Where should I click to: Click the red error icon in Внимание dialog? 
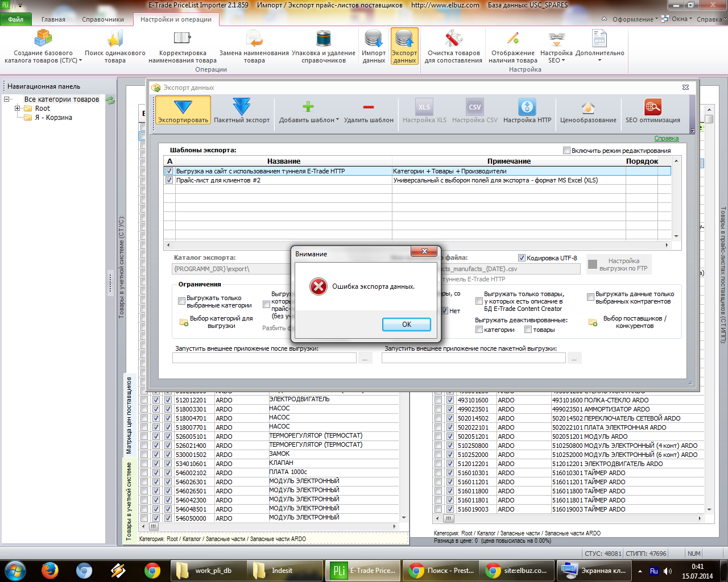[x=318, y=286]
